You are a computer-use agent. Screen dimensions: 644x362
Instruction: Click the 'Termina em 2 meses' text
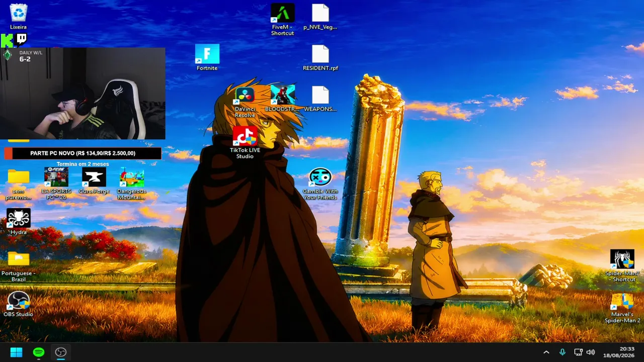[x=83, y=164]
